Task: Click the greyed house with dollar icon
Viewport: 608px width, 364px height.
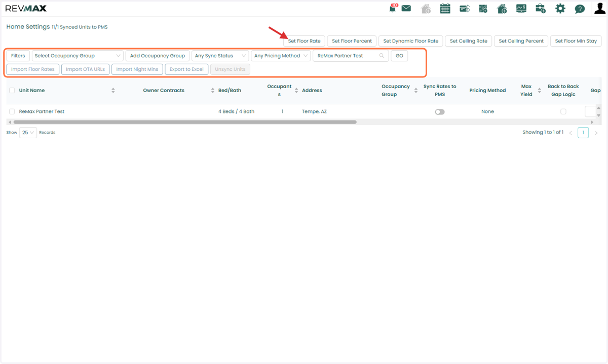Action: (426, 9)
